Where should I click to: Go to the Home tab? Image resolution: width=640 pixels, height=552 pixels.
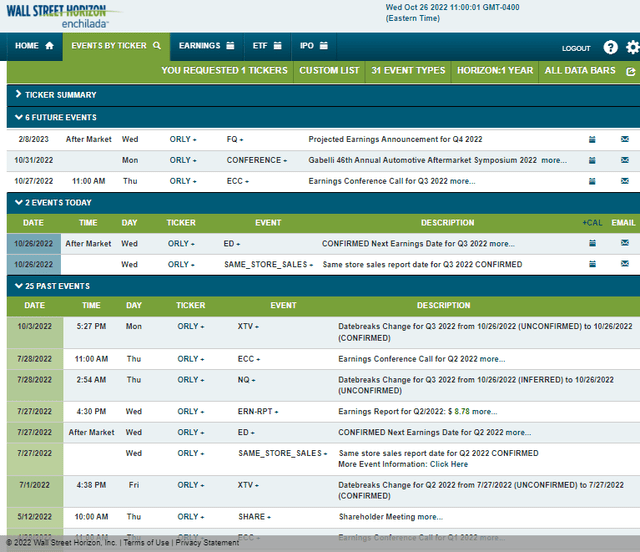tap(34, 46)
